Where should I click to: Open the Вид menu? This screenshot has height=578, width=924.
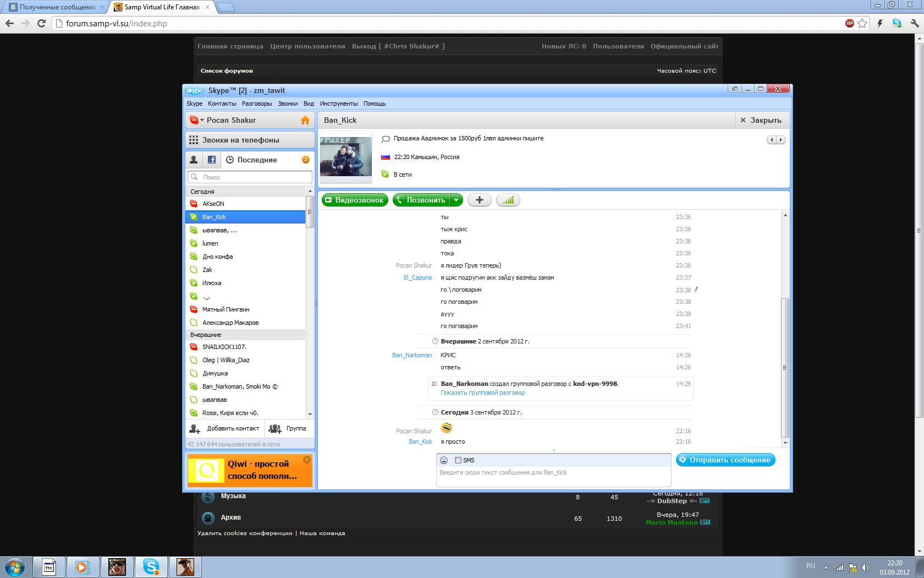309,103
